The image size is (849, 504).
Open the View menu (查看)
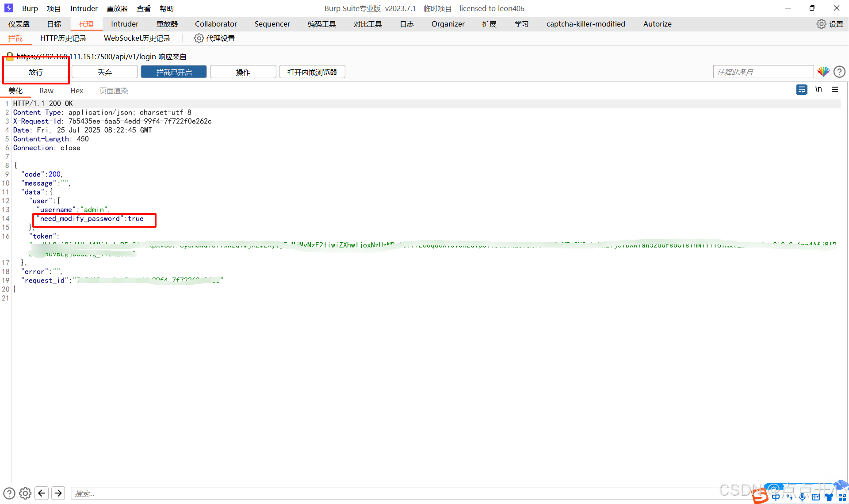tap(144, 8)
